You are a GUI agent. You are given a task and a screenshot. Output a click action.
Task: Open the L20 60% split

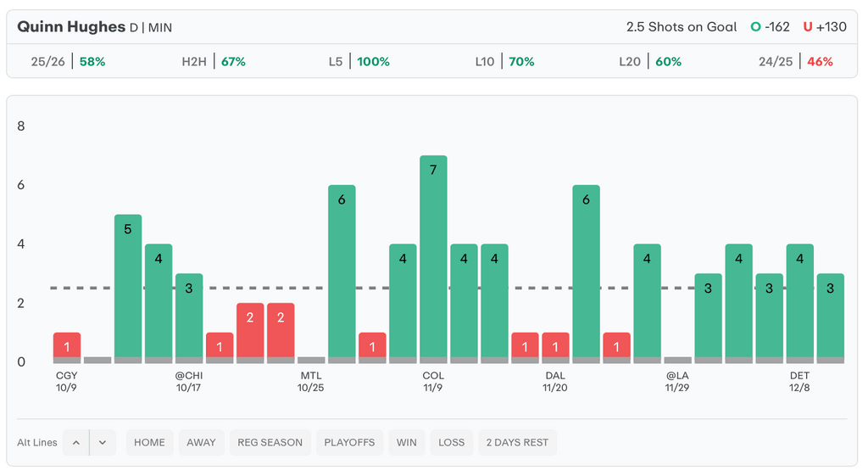tap(650, 62)
